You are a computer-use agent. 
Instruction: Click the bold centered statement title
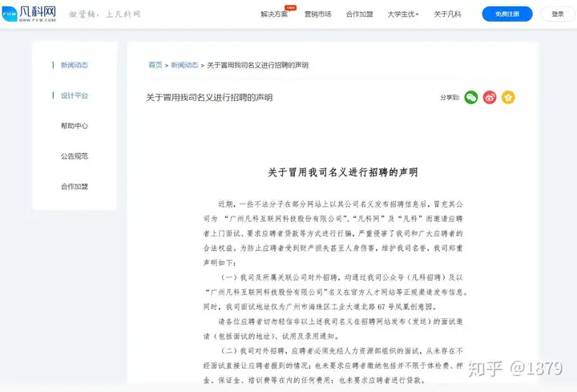coord(343,172)
